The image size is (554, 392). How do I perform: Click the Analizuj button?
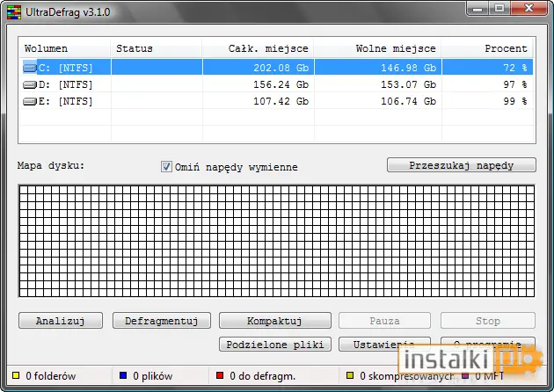coord(61,320)
